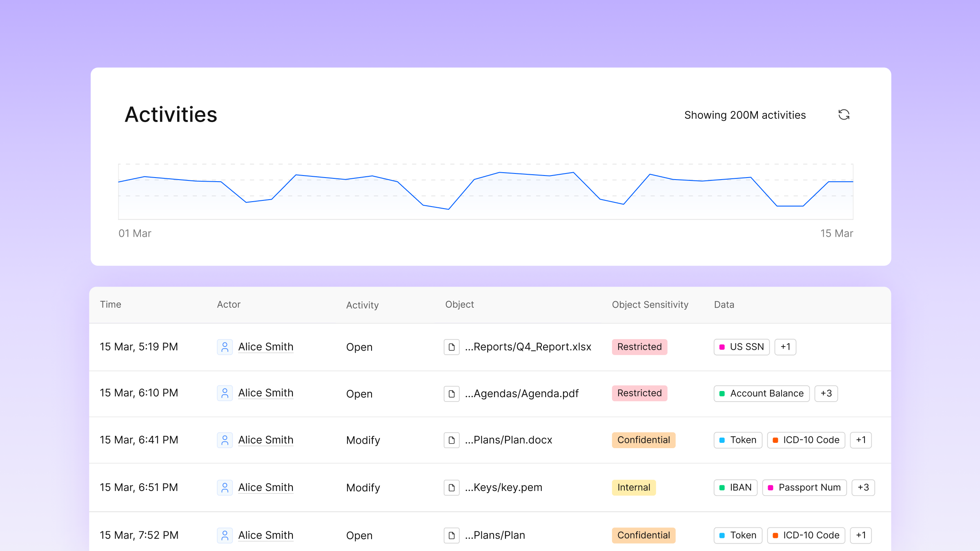The width and height of the screenshot is (980, 551).
Task: Click user avatar icon in 6:41 PM row
Action: (225, 440)
